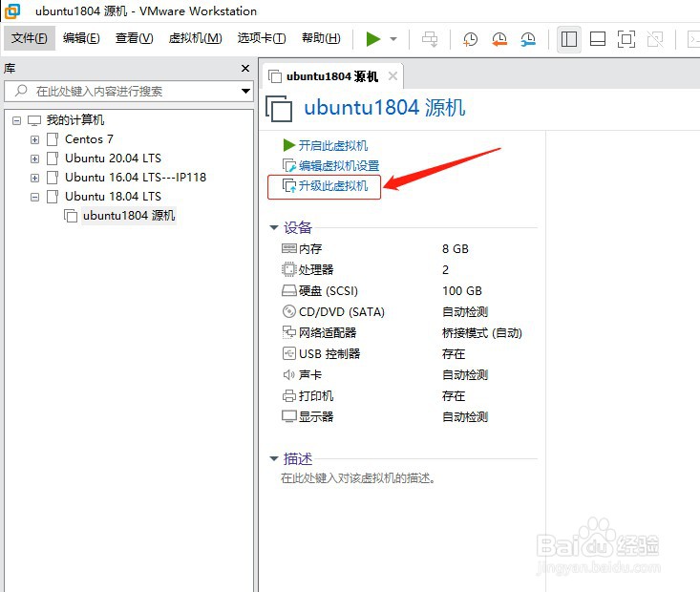Collapse the 我的计算机 tree node
Image resolution: width=700 pixels, height=592 pixels.
(x=16, y=120)
